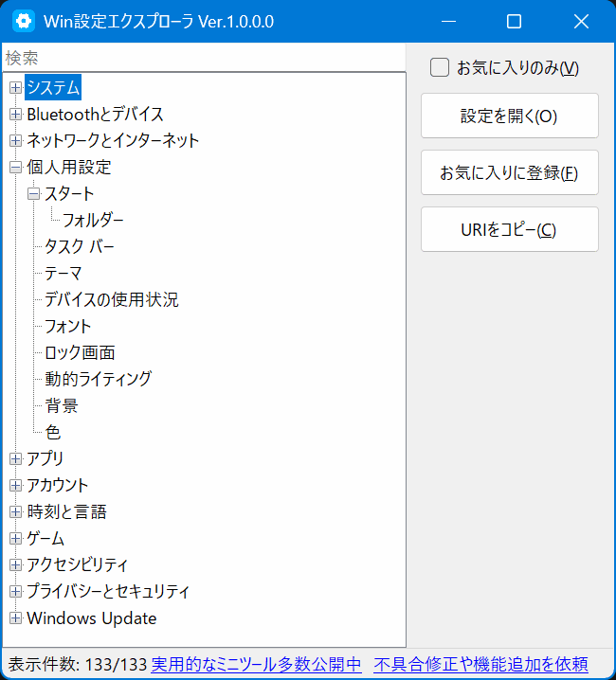Image resolution: width=616 pixels, height=680 pixels.
Task: Expand the アプリ tree node
Action: coord(15,458)
